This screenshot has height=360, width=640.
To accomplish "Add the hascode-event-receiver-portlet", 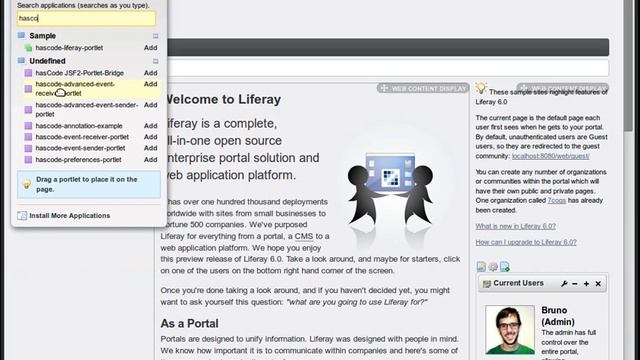I will 151,137.
